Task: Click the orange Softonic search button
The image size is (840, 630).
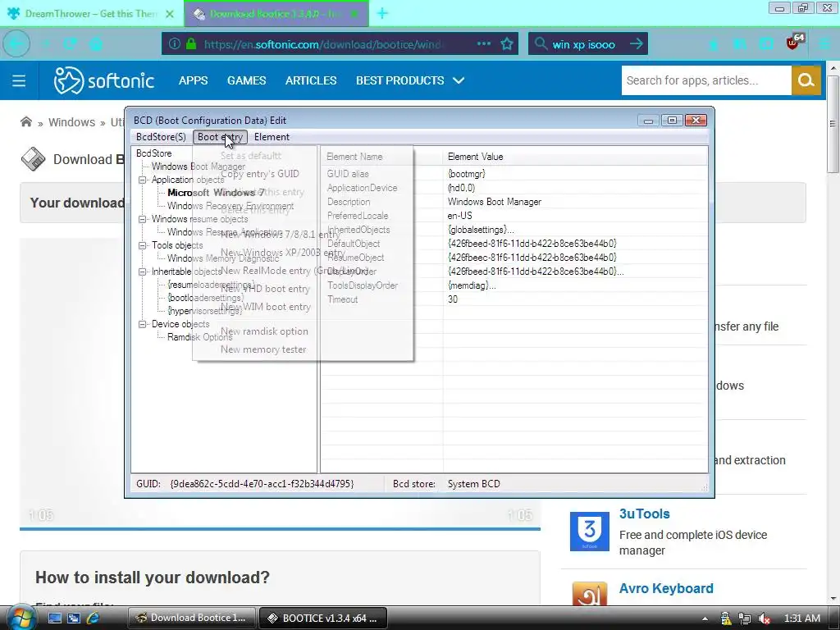Action: 806,80
